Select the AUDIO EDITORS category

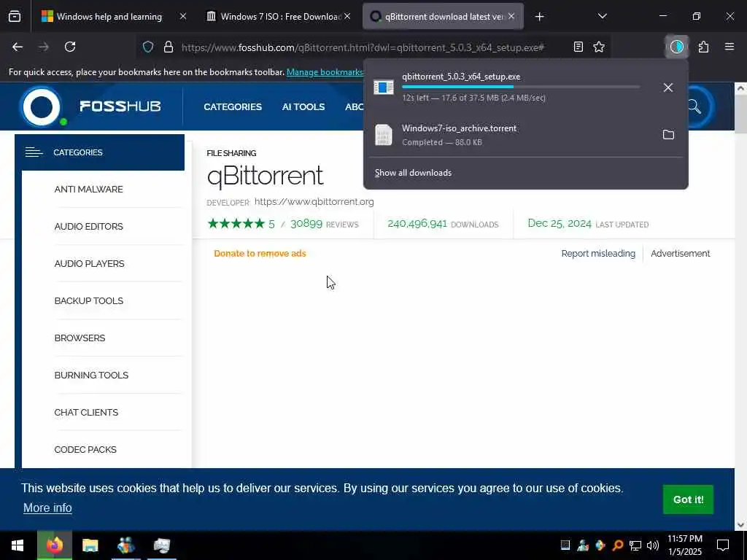(88, 226)
